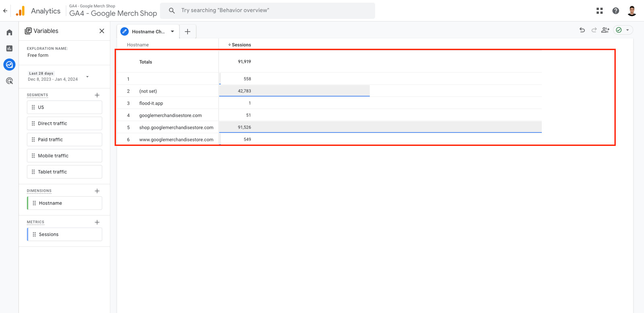Screen dimensions: 644x313
Task: Select the Tablet traffic segment
Action: [x=64, y=172]
